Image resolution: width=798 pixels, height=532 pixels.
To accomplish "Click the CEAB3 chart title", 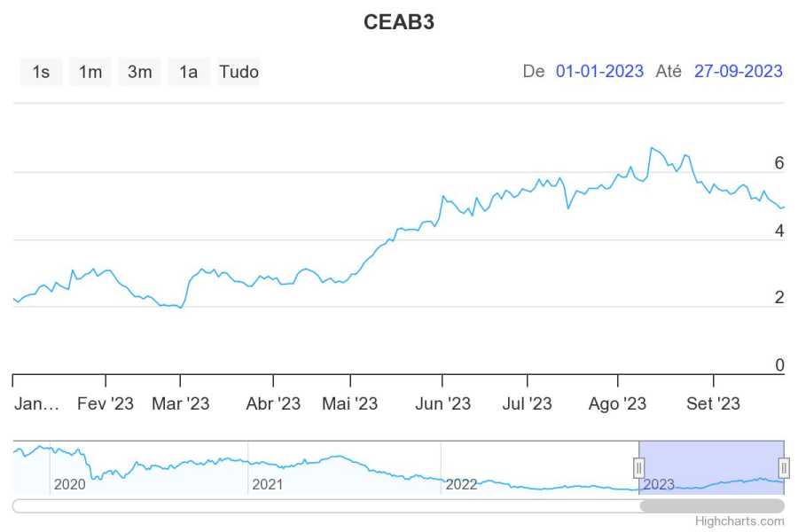I will tap(399, 23).
